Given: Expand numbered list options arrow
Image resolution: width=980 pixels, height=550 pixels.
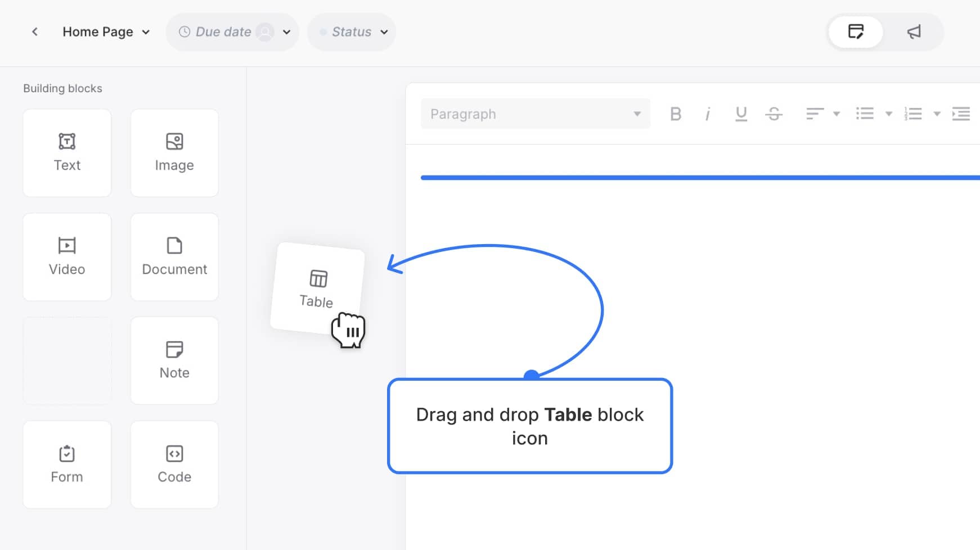Looking at the screenshot, I should 937,114.
